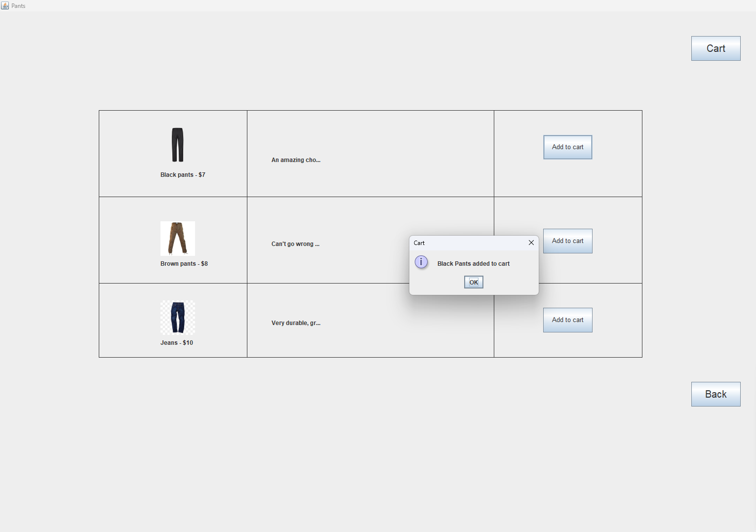756x532 pixels.
Task: Click the brown pants product image
Action: [x=178, y=239]
